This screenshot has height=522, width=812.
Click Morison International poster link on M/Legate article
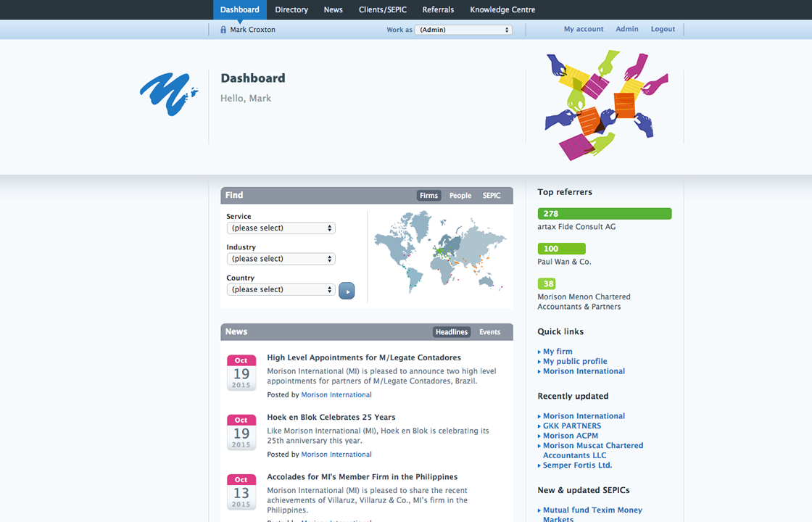[x=336, y=395]
